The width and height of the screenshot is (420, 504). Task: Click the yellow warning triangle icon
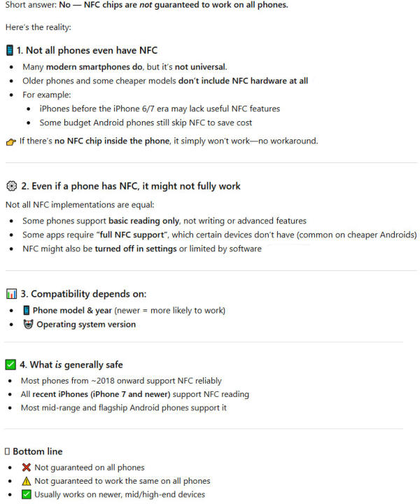[27, 481]
